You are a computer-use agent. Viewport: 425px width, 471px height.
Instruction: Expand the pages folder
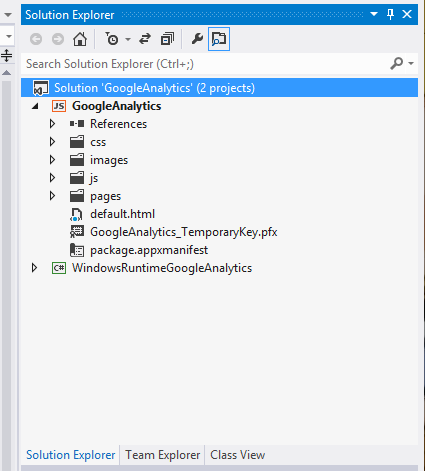point(52,196)
